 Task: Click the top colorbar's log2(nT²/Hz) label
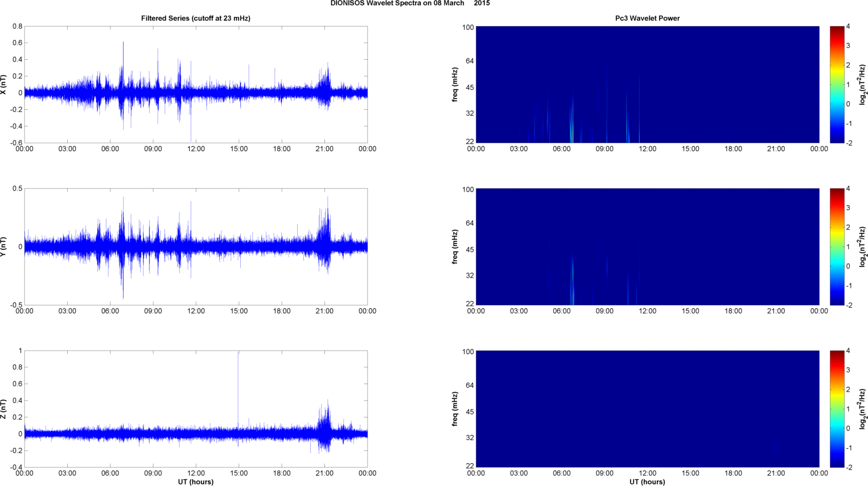point(863,84)
